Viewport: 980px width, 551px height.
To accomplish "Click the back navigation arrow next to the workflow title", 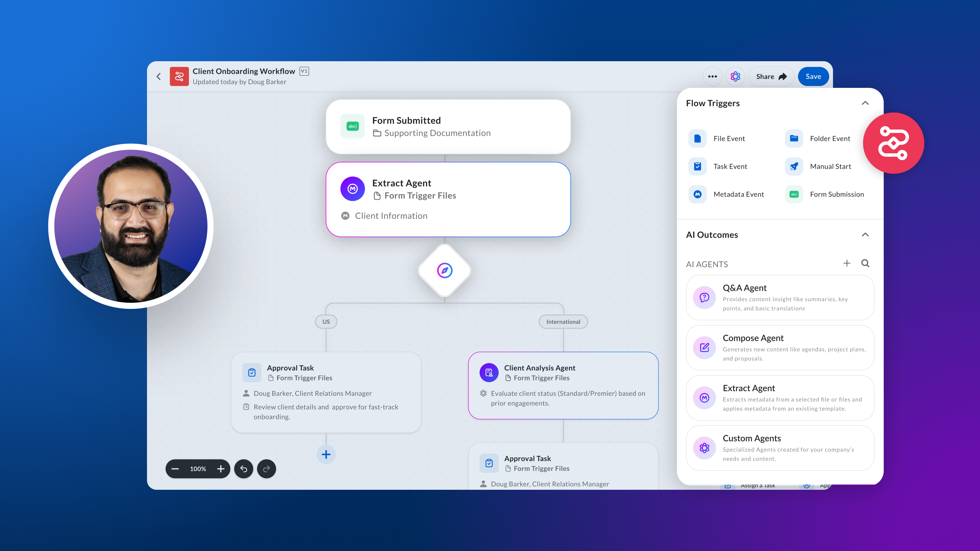I will tap(159, 76).
